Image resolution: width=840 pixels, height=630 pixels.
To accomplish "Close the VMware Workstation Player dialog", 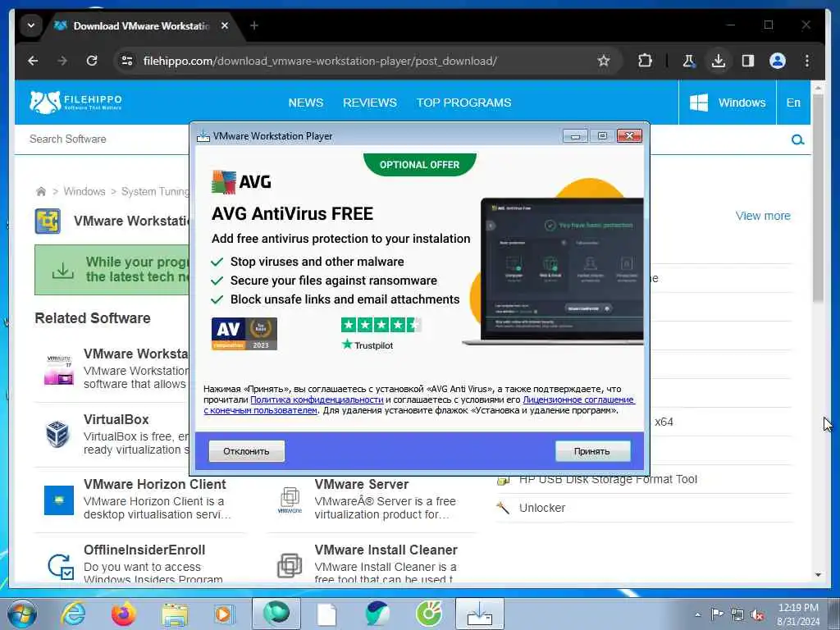I will [x=629, y=136].
